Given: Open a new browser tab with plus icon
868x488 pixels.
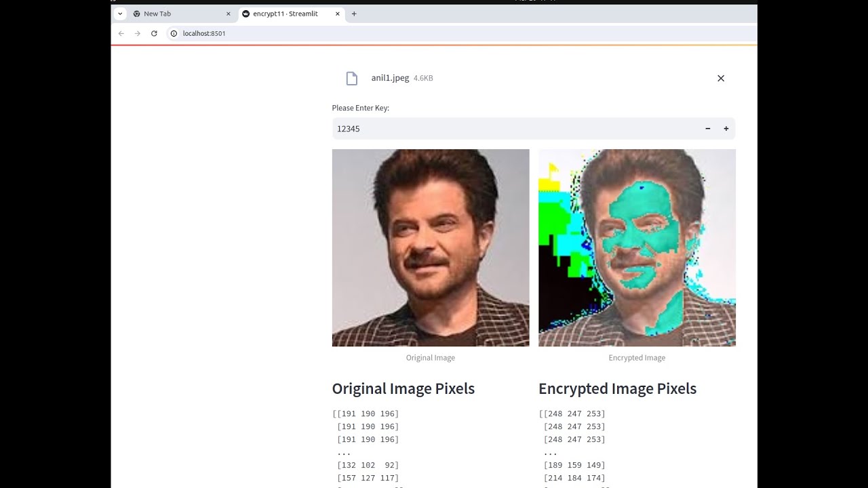Looking at the screenshot, I should click(354, 14).
